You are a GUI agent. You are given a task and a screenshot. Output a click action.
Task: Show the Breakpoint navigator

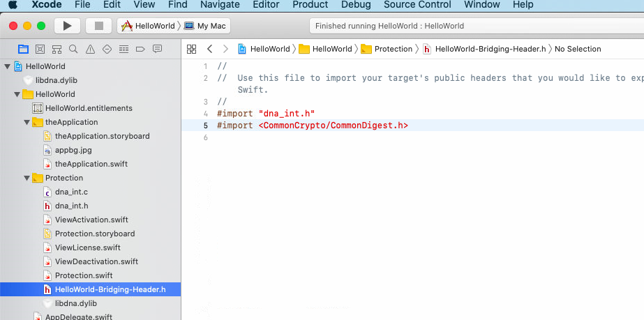(x=140, y=49)
